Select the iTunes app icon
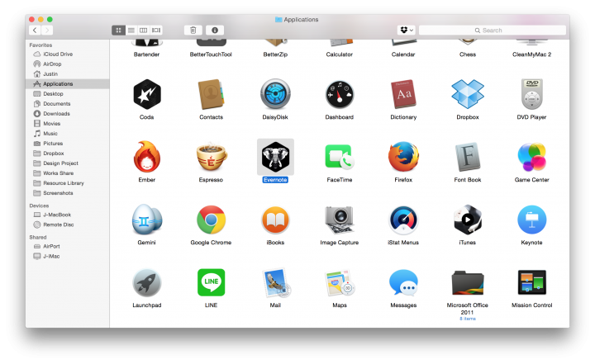The image size is (595, 364). [468, 220]
